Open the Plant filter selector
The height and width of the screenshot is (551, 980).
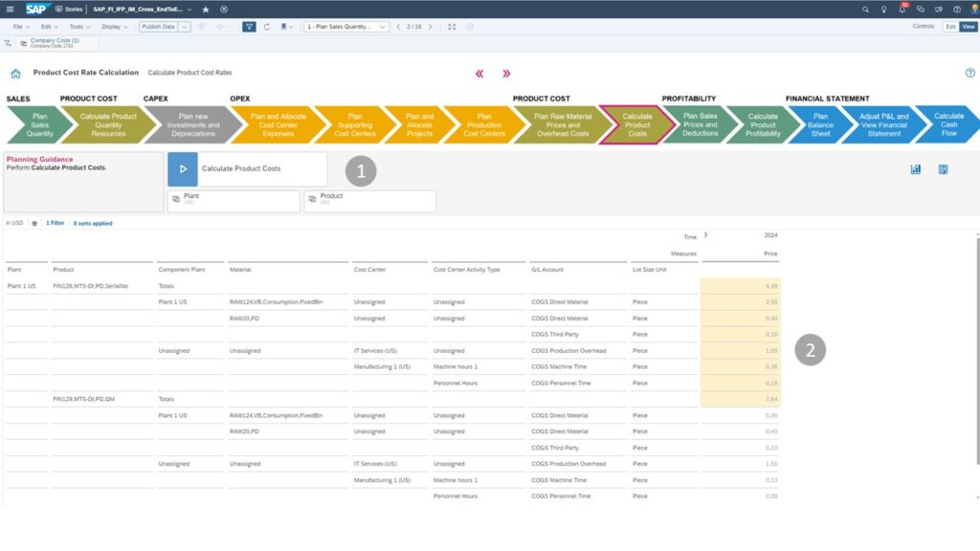[x=234, y=200]
